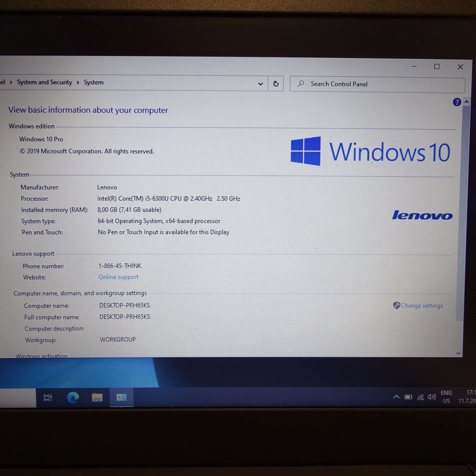Click the 'Windows activation' section heading
The image size is (476, 476).
(x=41, y=356)
